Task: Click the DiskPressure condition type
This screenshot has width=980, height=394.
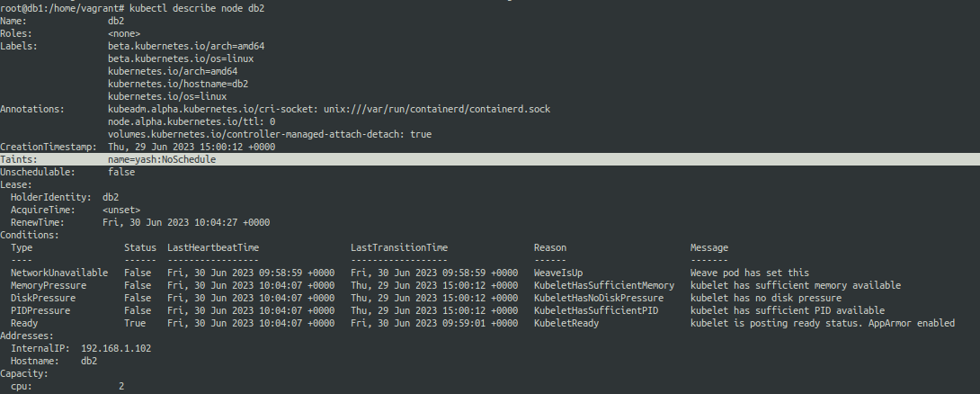Action: [x=44, y=298]
